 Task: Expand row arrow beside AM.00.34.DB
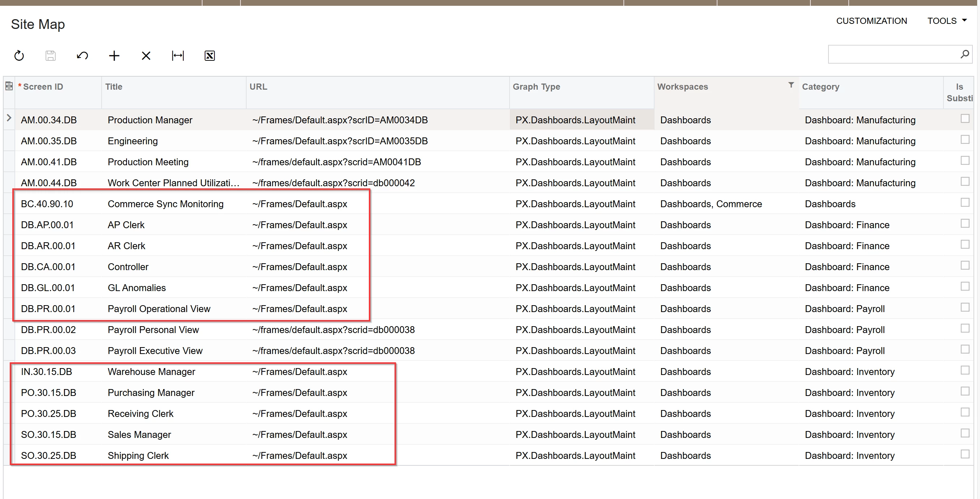(x=9, y=118)
